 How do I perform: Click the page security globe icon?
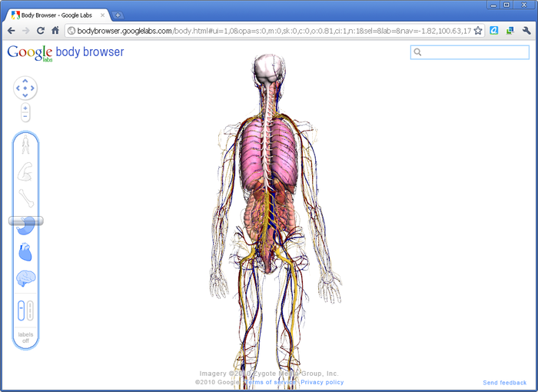71,31
